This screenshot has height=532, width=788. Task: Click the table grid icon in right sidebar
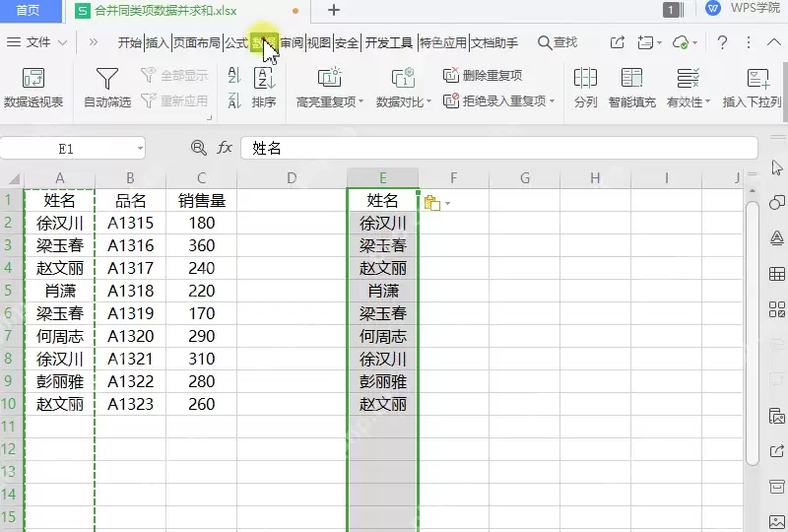[x=777, y=274]
